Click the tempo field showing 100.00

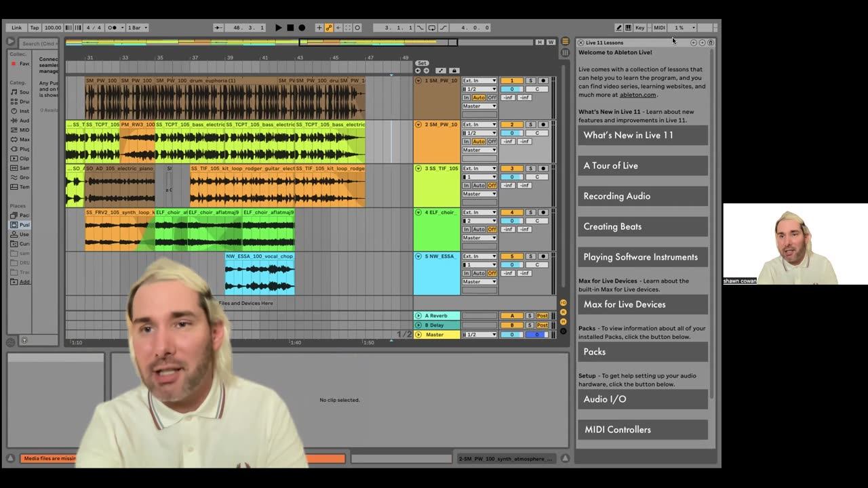click(52, 28)
